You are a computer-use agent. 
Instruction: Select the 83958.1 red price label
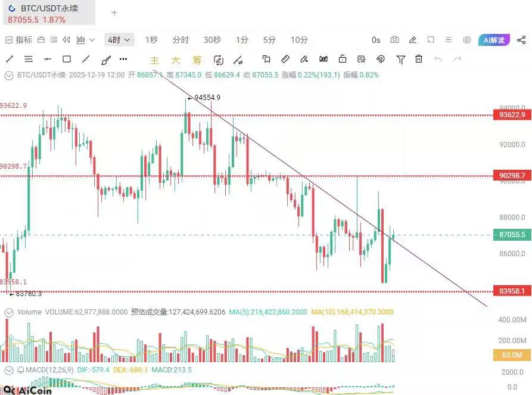(x=512, y=291)
